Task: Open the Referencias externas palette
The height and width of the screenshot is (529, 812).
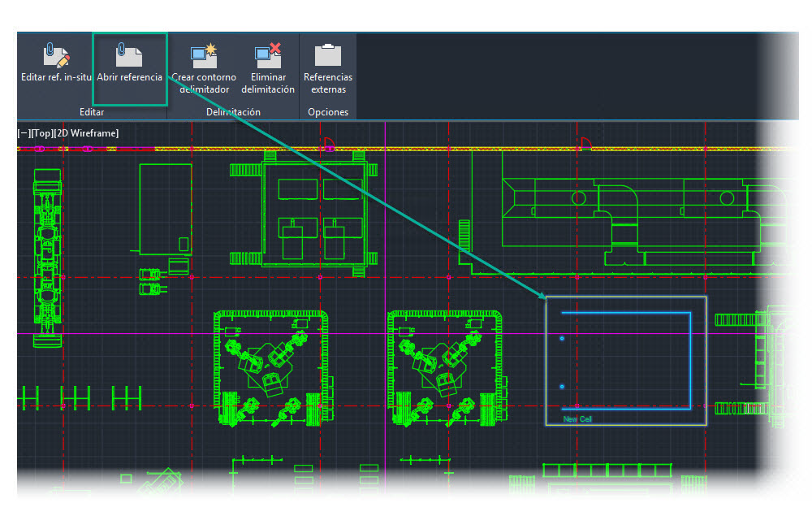Action: pos(327,65)
